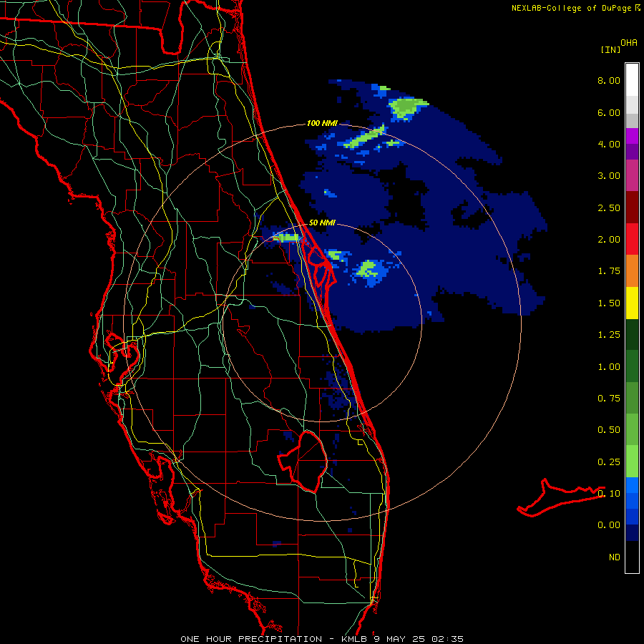Click the ONE HOUR PRECIPITATION caption text
This screenshot has width=644, height=644.
tap(251, 639)
